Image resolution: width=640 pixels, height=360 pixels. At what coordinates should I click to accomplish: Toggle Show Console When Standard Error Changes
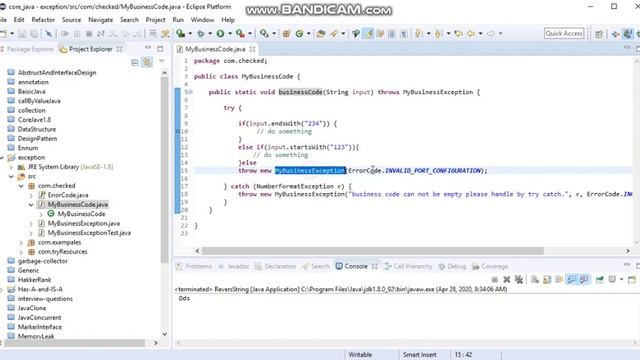click(x=584, y=279)
